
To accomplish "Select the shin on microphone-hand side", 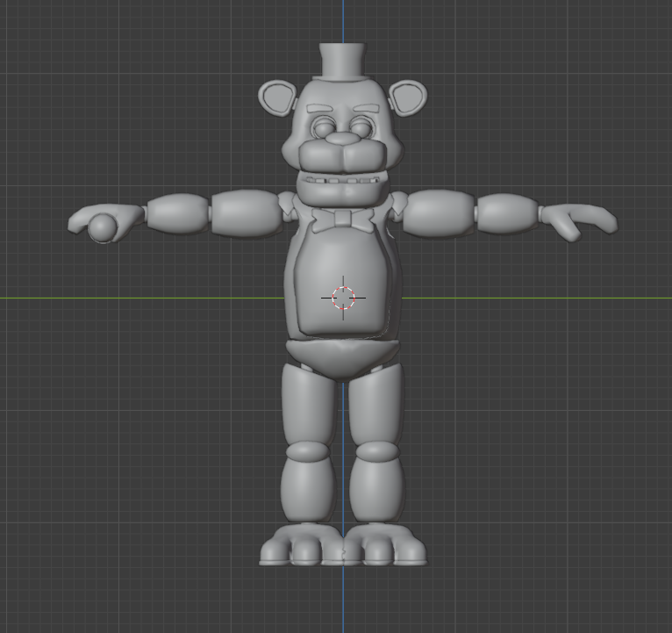I will pyautogui.click(x=308, y=489).
